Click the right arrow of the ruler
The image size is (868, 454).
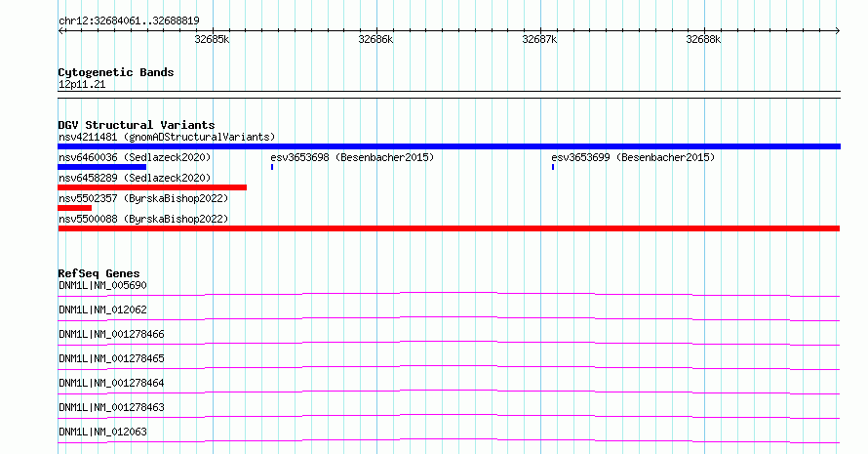point(838,31)
